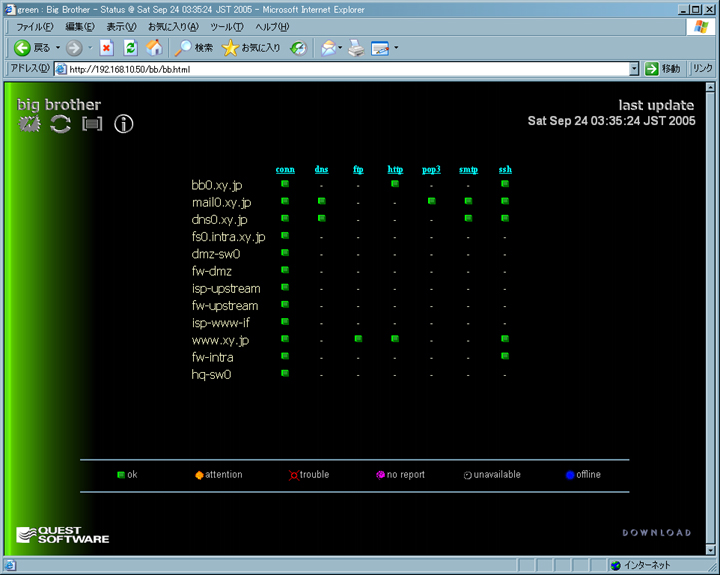Open the Search (検索) toolbar button
The height and width of the screenshot is (575, 720).
(193, 47)
